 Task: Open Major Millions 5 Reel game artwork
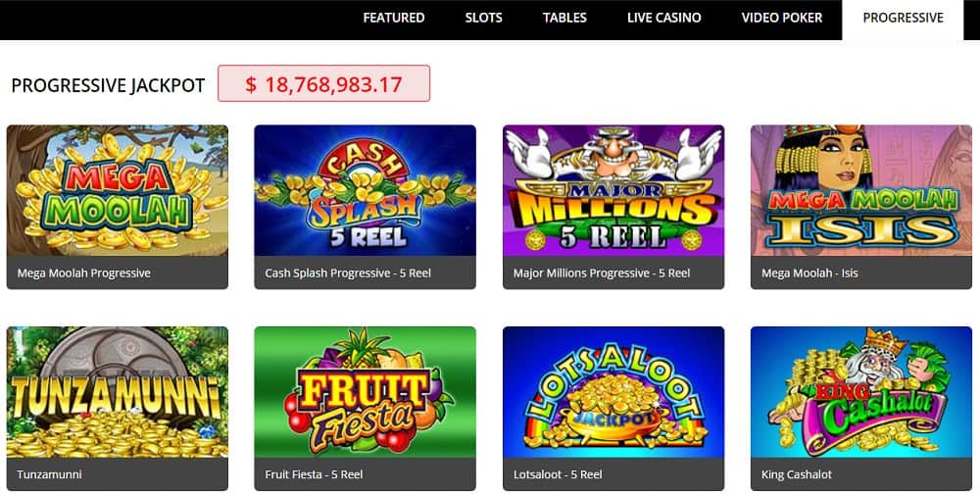613,190
